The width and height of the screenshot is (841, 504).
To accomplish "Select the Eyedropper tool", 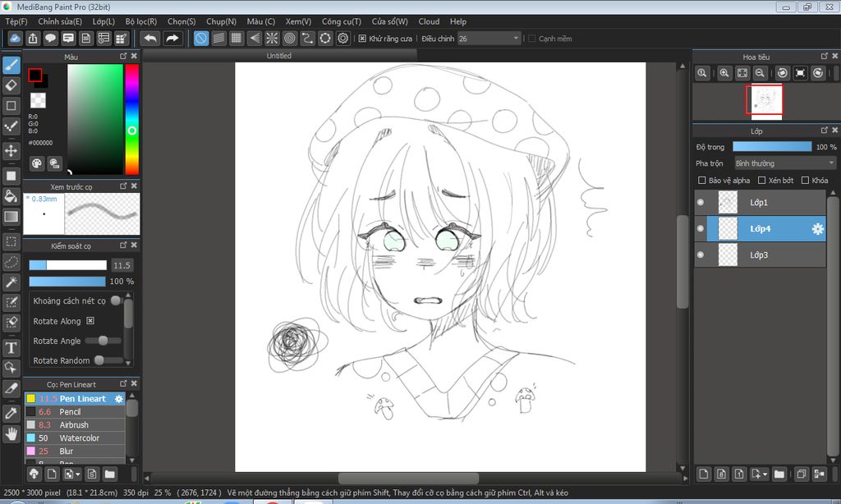I will click(11, 414).
